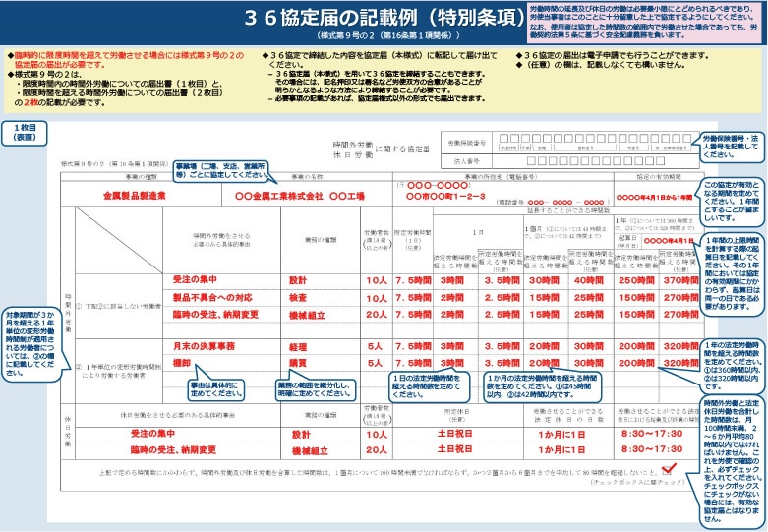Click 40時間 in the 設計 row
The height and width of the screenshot is (532, 768).
[589, 280]
